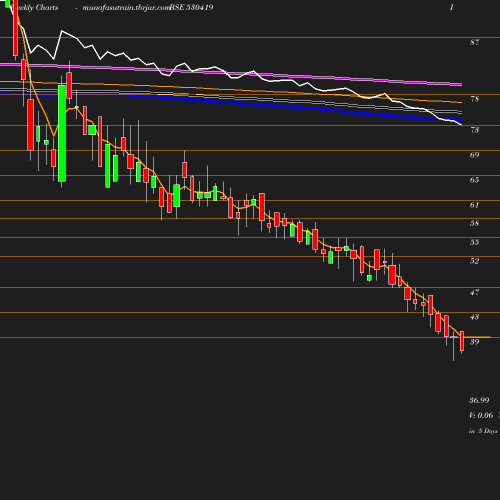Click the 39 price level label
The width and height of the screenshot is (500, 500).
[474, 342]
